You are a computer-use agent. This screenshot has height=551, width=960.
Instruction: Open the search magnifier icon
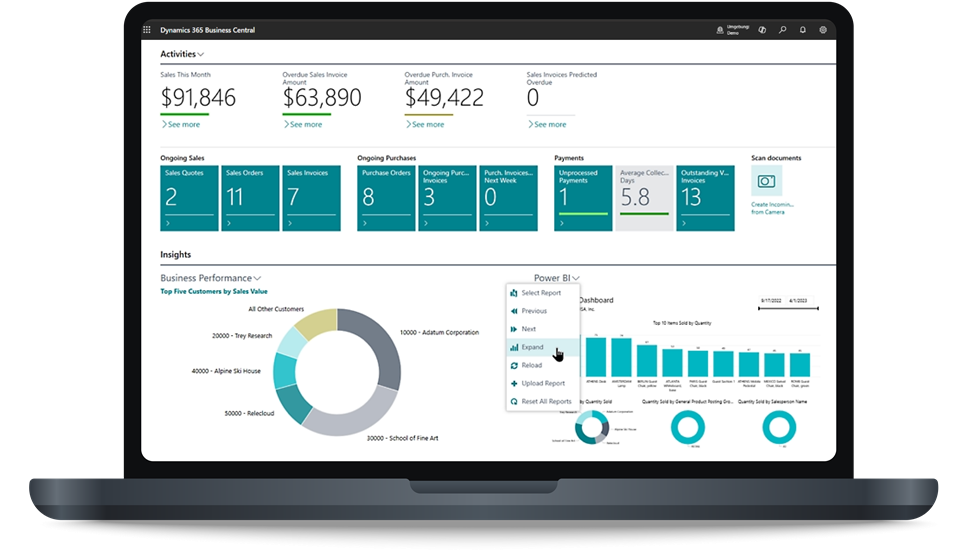[x=782, y=29]
